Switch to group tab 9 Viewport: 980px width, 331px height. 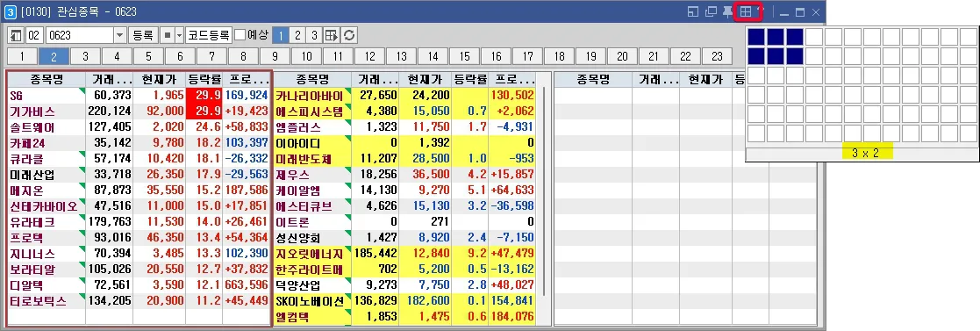275,57
